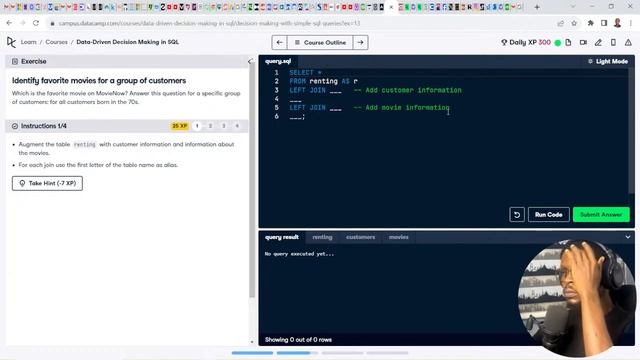Open the renting table tab
This screenshot has height=360, width=640.
pos(322,237)
